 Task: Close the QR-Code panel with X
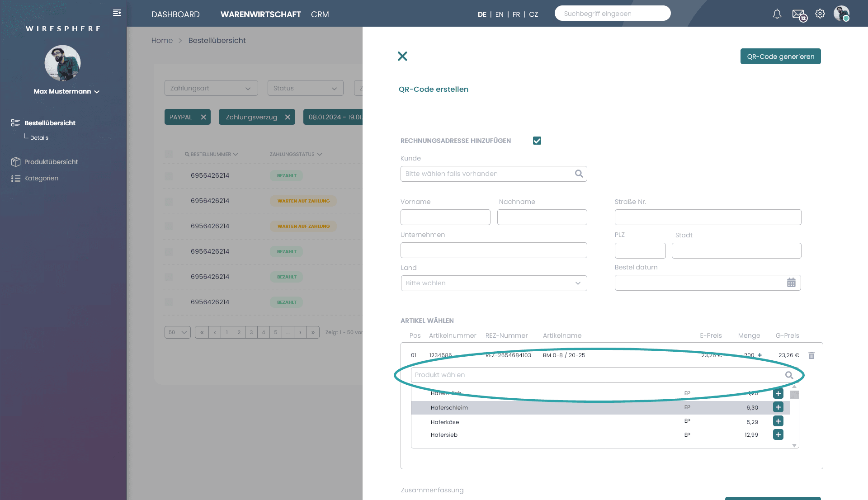[x=402, y=56]
